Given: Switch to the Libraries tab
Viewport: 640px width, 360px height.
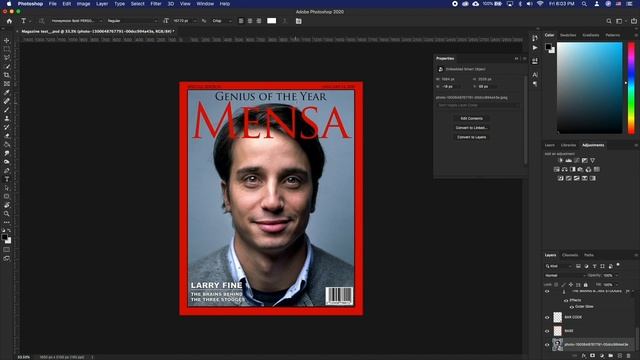Looking at the screenshot, I should coord(568,145).
